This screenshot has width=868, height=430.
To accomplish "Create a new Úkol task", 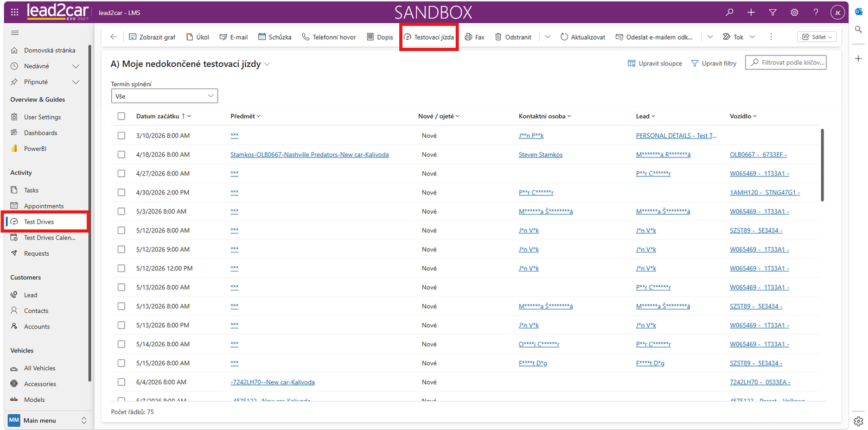I will [197, 37].
